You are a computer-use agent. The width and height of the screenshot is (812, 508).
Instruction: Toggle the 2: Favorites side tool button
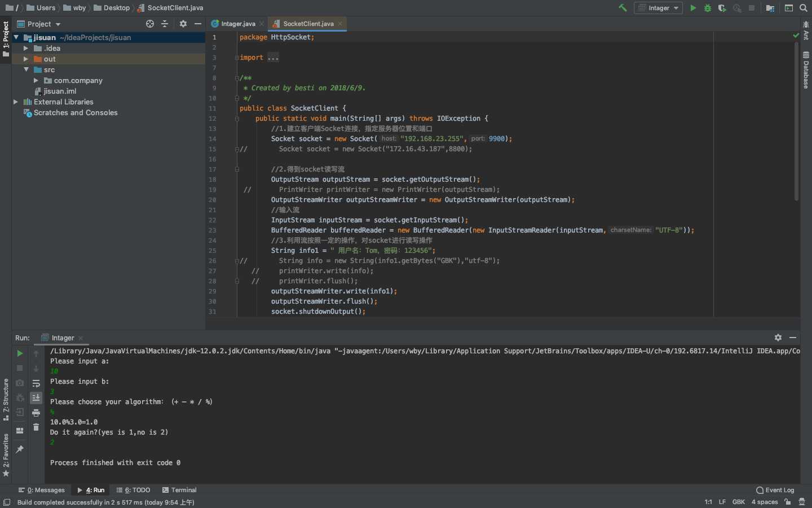(6, 455)
